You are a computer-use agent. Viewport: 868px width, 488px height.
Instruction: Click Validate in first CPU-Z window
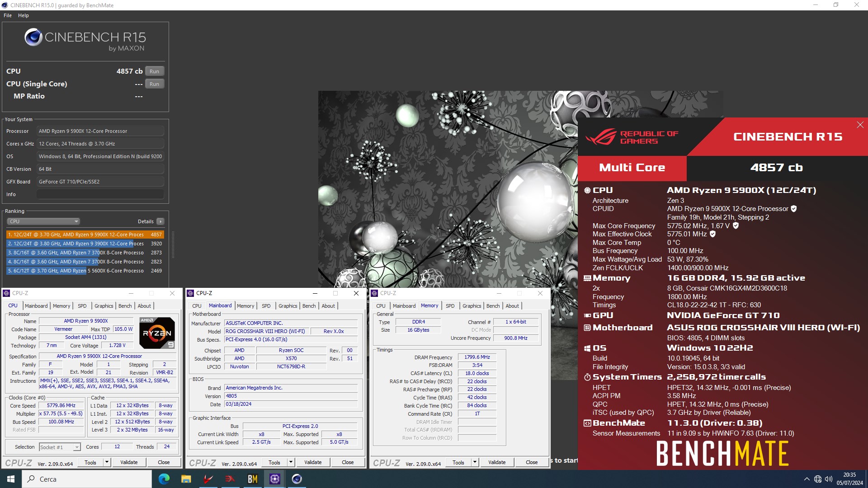click(x=129, y=462)
